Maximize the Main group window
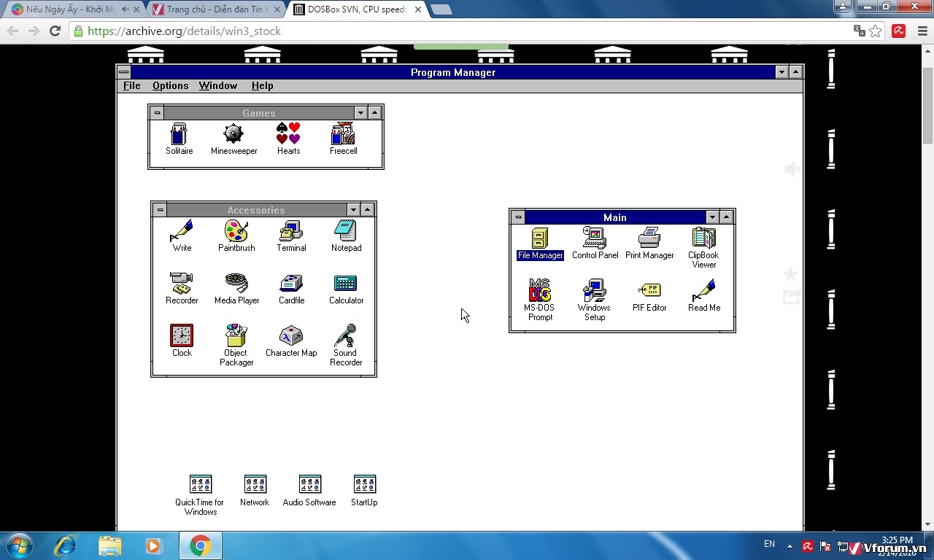The width and height of the screenshot is (934, 560). (726, 217)
